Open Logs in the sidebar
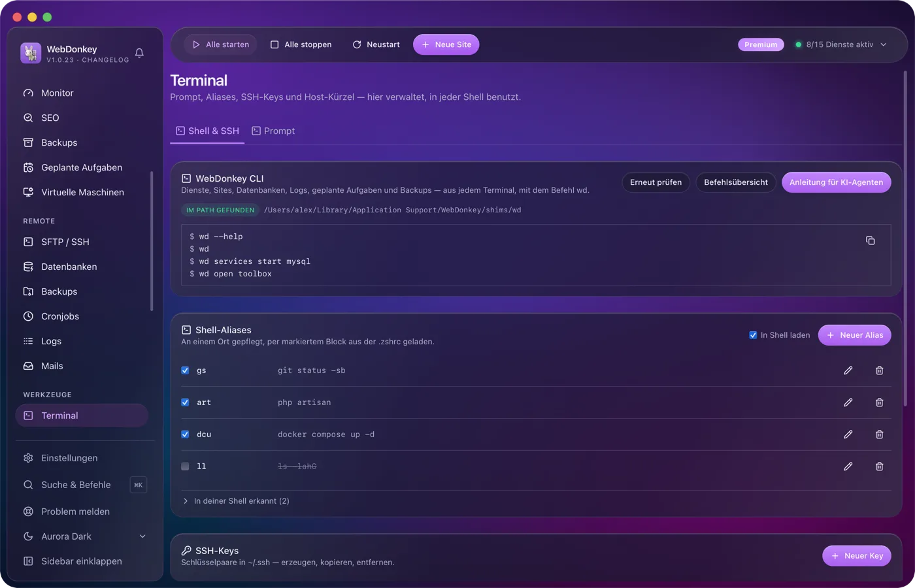This screenshot has width=915, height=588. point(82,341)
